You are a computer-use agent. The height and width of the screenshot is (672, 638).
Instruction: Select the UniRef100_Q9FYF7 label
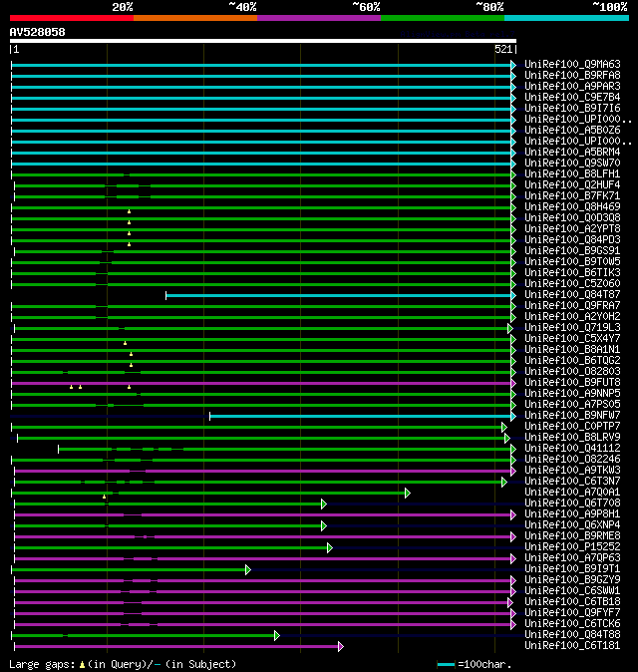click(x=572, y=613)
